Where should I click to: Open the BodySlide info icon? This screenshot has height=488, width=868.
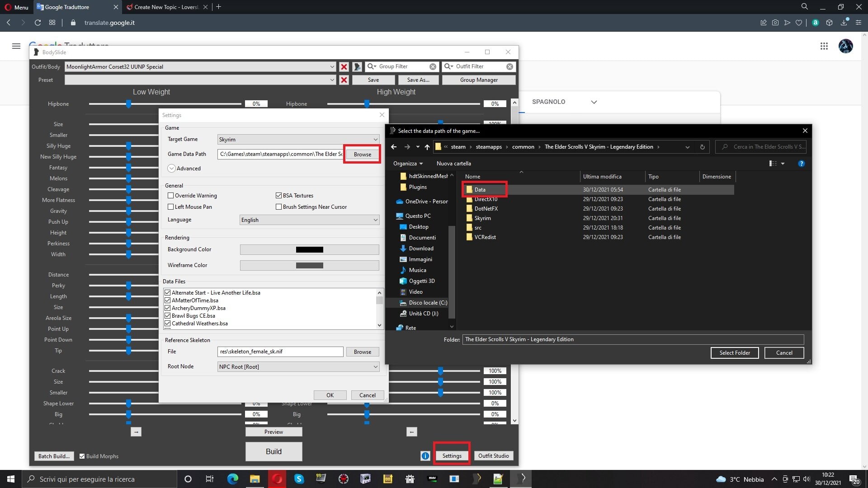tap(425, 456)
